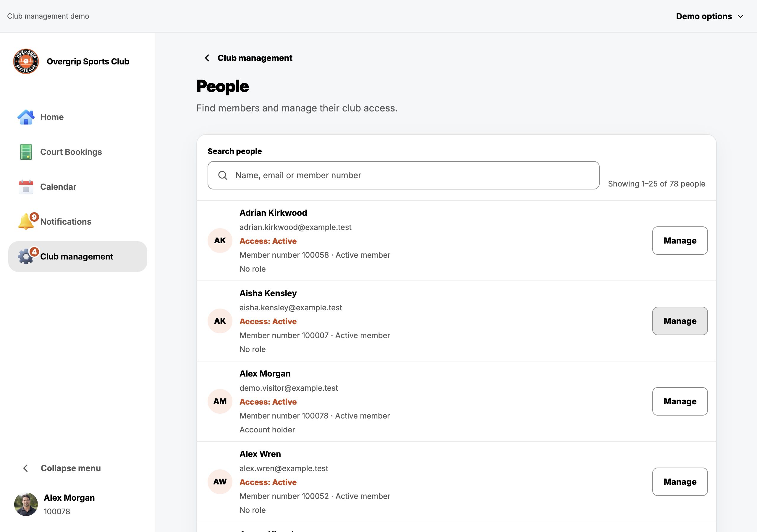Click aisha.kensley@example.test email
757x532 pixels.
coord(291,308)
